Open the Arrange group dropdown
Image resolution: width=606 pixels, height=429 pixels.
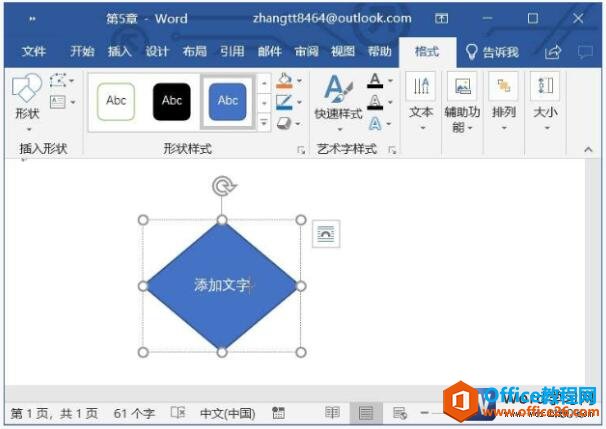point(504,102)
